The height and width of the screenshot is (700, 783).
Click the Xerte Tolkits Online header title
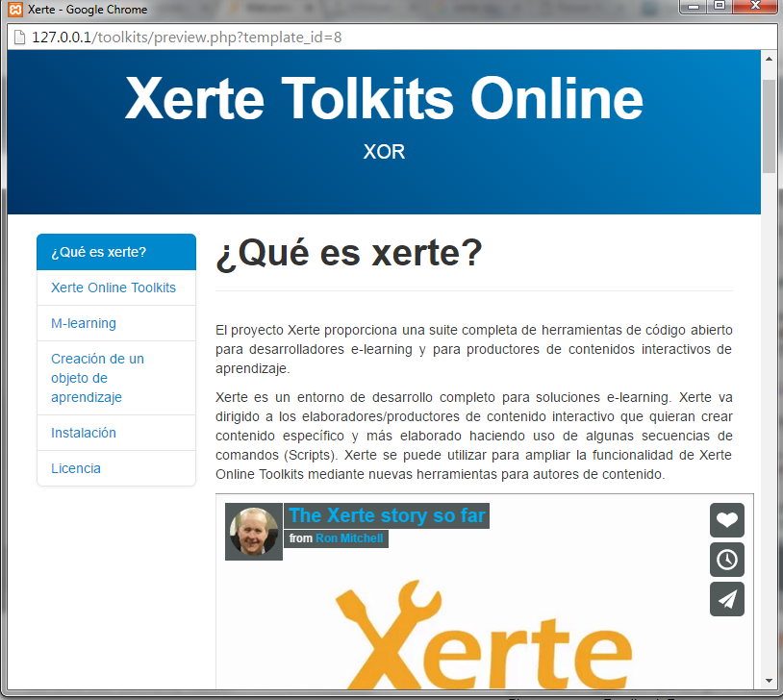[384, 98]
